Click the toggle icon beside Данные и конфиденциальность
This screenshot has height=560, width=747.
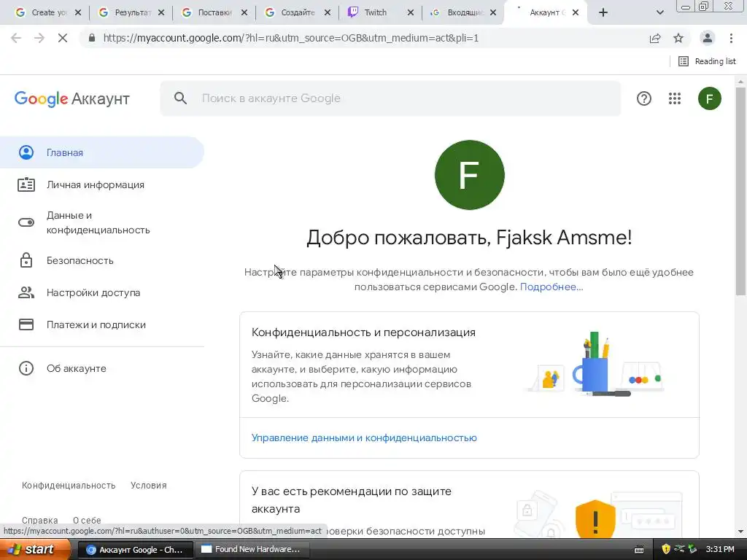click(x=26, y=222)
